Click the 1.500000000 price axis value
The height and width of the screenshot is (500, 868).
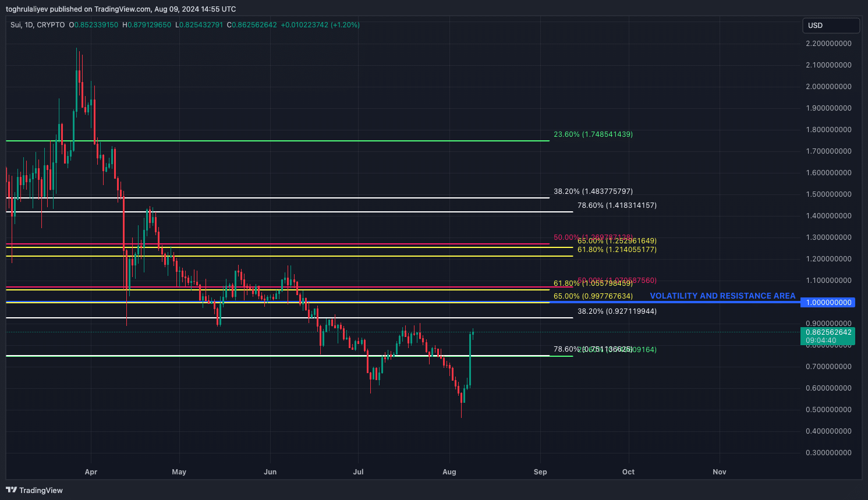coord(828,194)
